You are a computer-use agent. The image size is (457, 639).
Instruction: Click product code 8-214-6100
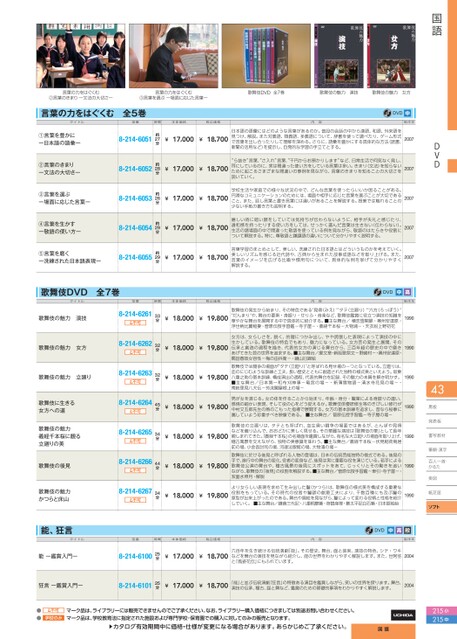coord(135,556)
